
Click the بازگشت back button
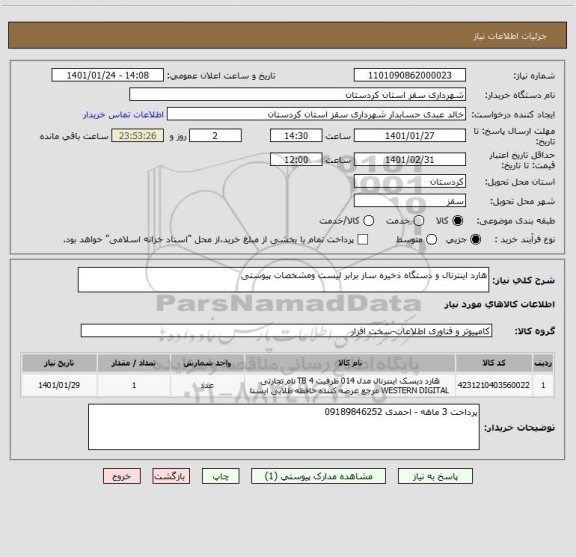pyautogui.click(x=171, y=476)
